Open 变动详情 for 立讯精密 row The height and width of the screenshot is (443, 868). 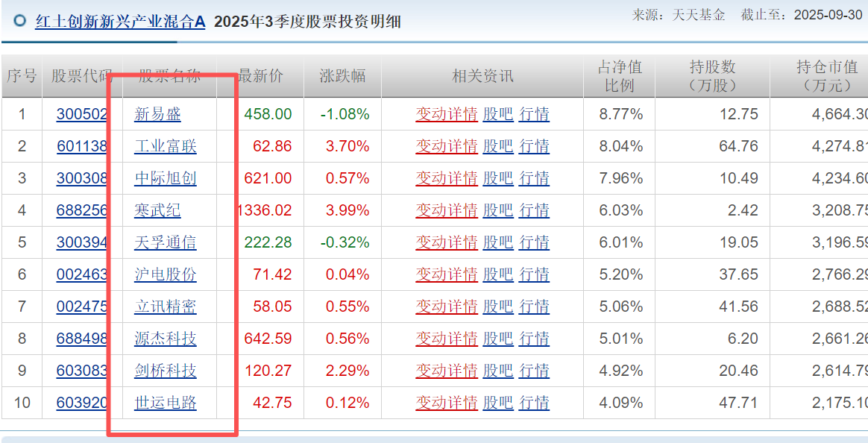pos(447,307)
